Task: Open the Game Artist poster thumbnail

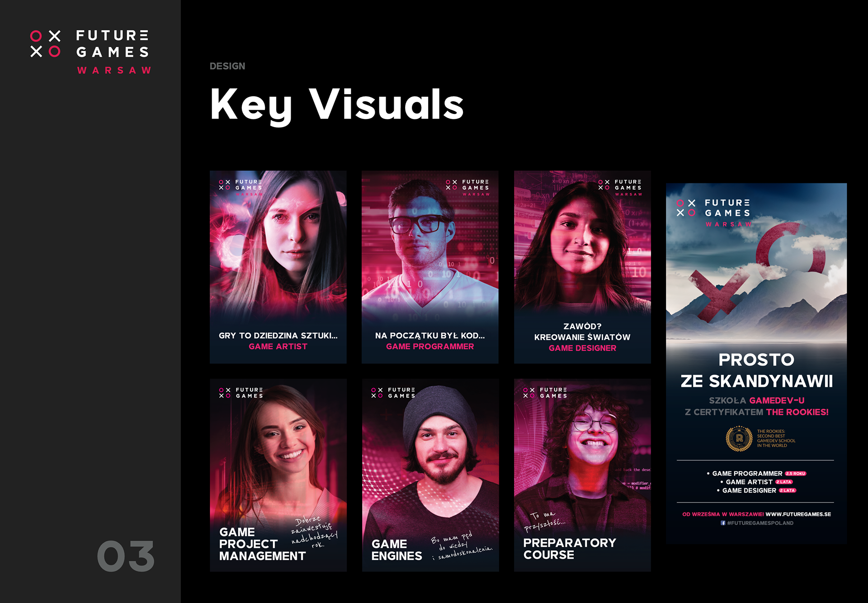Action: 278,267
